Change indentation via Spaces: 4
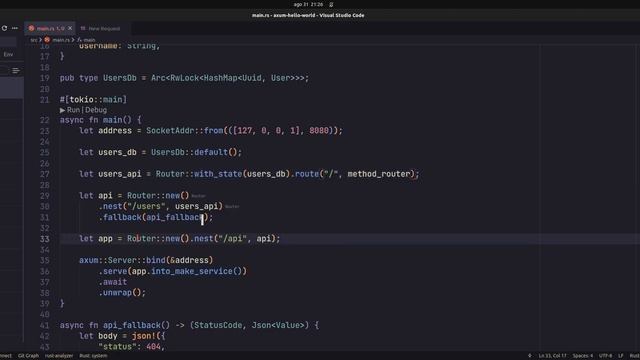Viewport: 640px width, 360px height. [x=582, y=356]
